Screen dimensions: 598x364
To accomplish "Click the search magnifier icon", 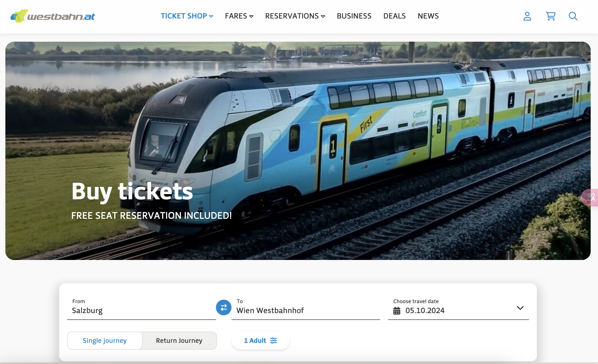I will click(x=573, y=16).
